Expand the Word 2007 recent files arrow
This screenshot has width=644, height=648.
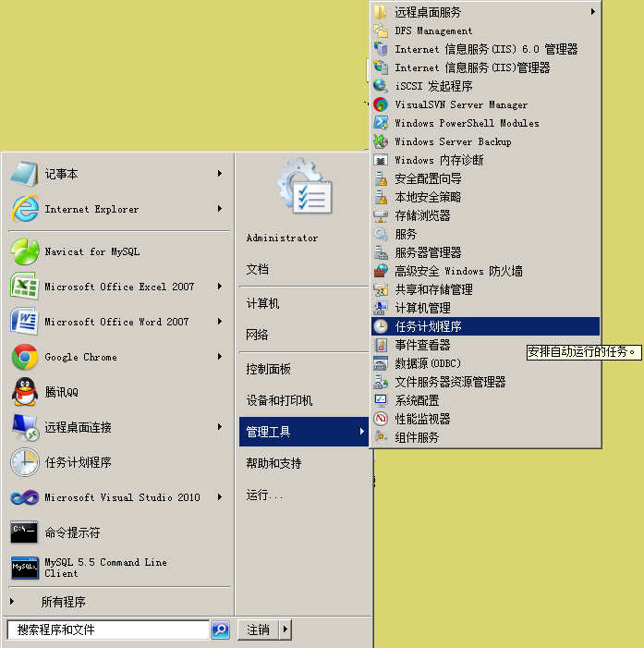coord(220,321)
